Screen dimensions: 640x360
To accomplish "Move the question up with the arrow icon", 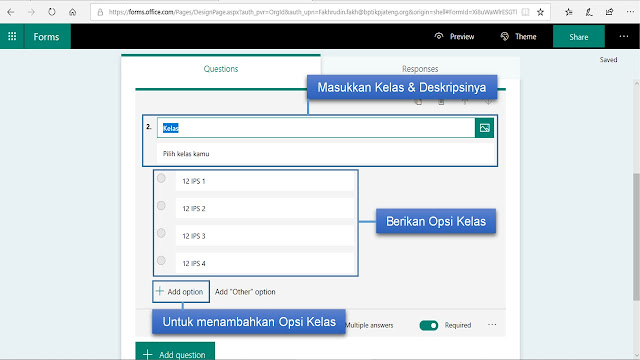I will point(464,102).
